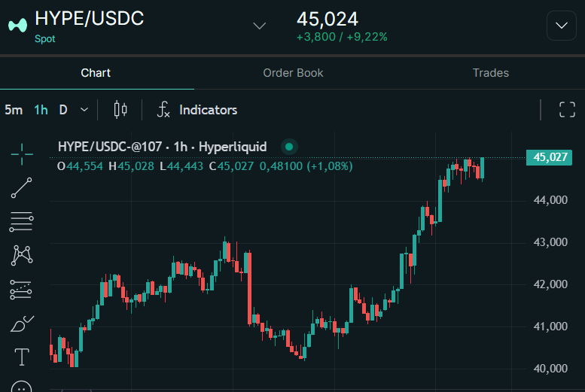Open the horizontal lines Fibonacci tool
Image resolution: width=585 pixels, height=392 pixels.
pos(21,221)
